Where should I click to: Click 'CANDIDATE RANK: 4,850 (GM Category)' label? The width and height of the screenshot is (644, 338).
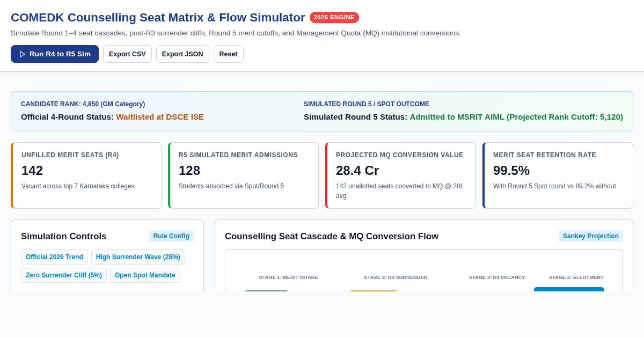tap(83, 104)
